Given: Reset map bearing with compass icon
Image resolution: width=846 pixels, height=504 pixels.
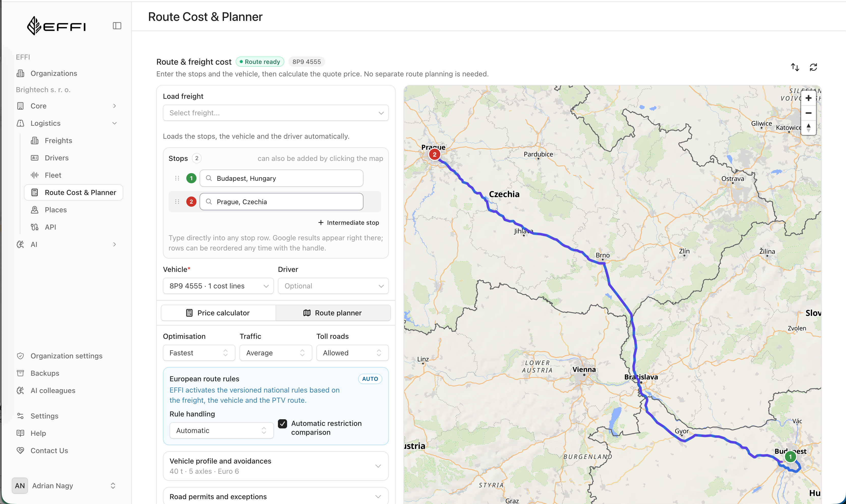Looking at the screenshot, I should pos(808,128).
